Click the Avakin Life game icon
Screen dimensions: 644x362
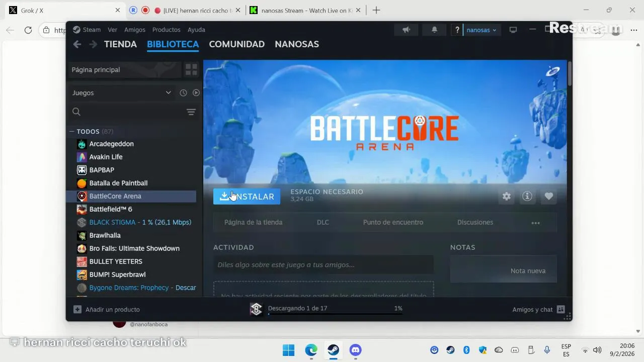(82, 157)
